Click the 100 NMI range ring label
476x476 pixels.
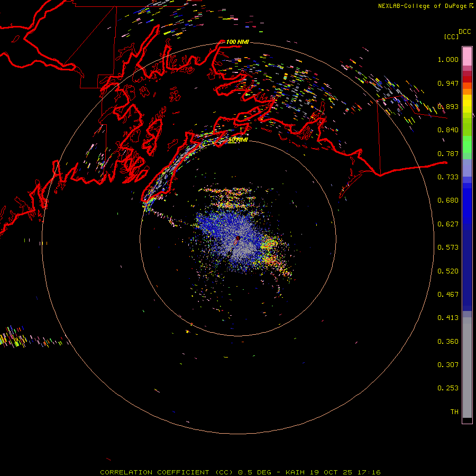pos(237,42)
